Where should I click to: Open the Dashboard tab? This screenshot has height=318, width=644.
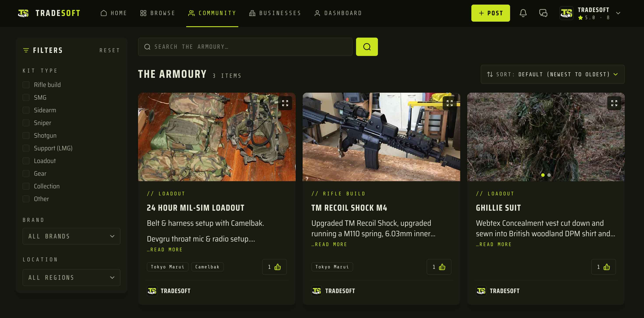338,13
